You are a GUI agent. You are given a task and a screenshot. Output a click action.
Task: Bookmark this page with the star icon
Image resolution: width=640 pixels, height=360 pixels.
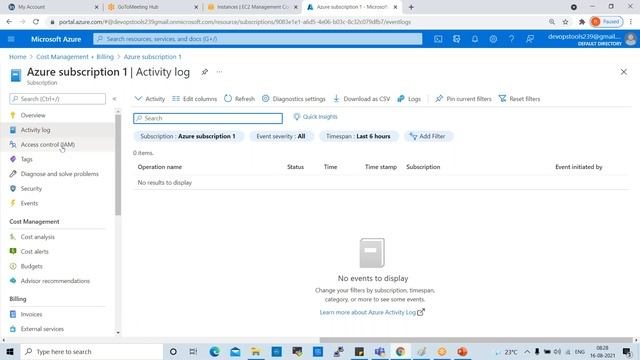tap(565, 22)
